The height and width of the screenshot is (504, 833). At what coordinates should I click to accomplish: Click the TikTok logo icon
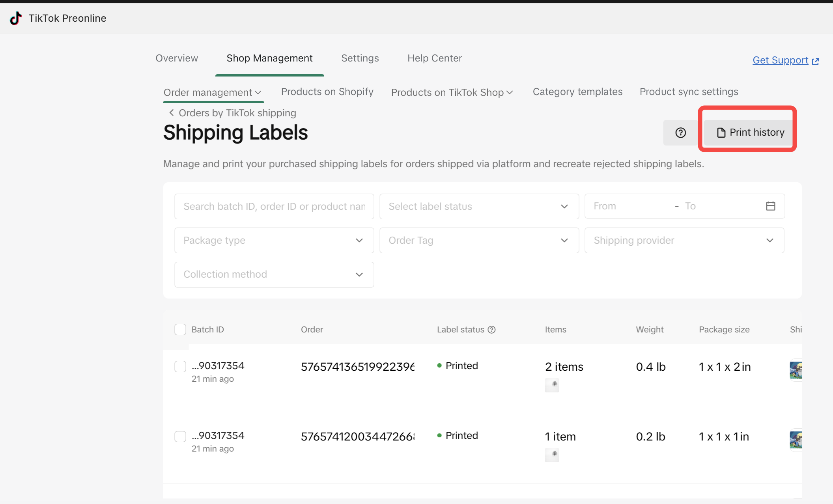tap(16, 18)
